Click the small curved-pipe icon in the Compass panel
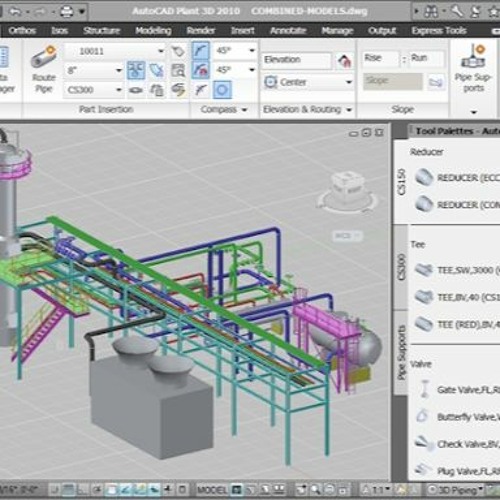The width and height of the screenshot is (500, 500). (x=200, y=90)
